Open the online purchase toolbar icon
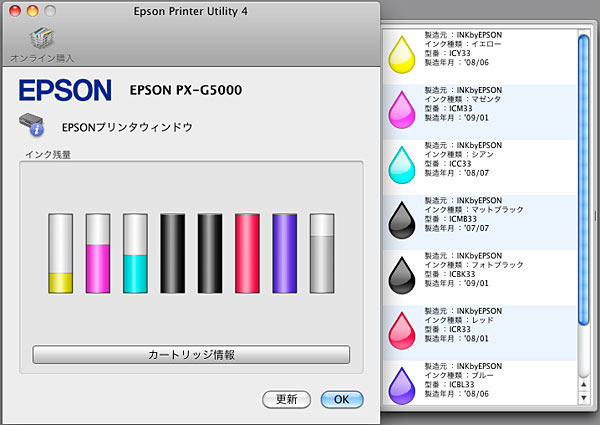600x425 pixels. click(x=41, y=38)
